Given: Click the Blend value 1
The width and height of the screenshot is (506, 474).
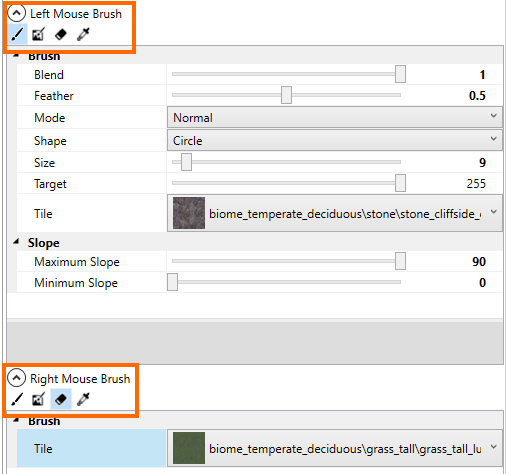Looking at the screenshot, I should (482, 75).
